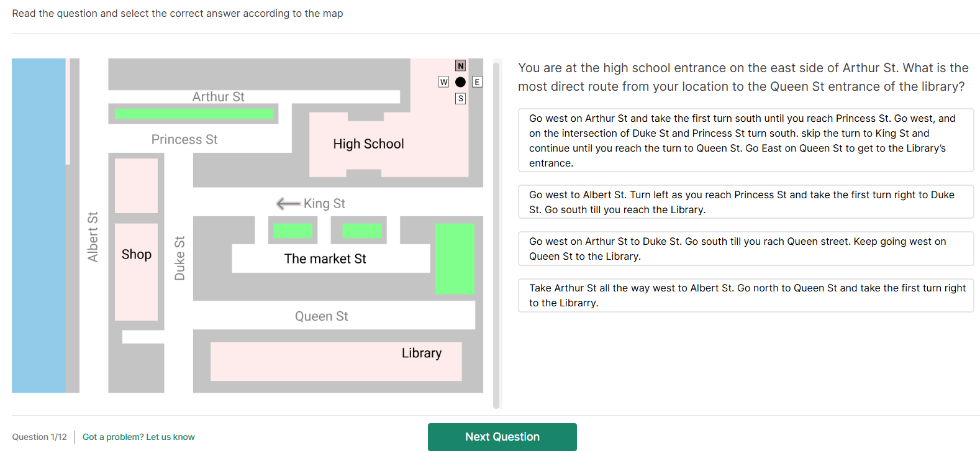
Task: Click the long green park below Arthur St
Action: coord(194,114)
